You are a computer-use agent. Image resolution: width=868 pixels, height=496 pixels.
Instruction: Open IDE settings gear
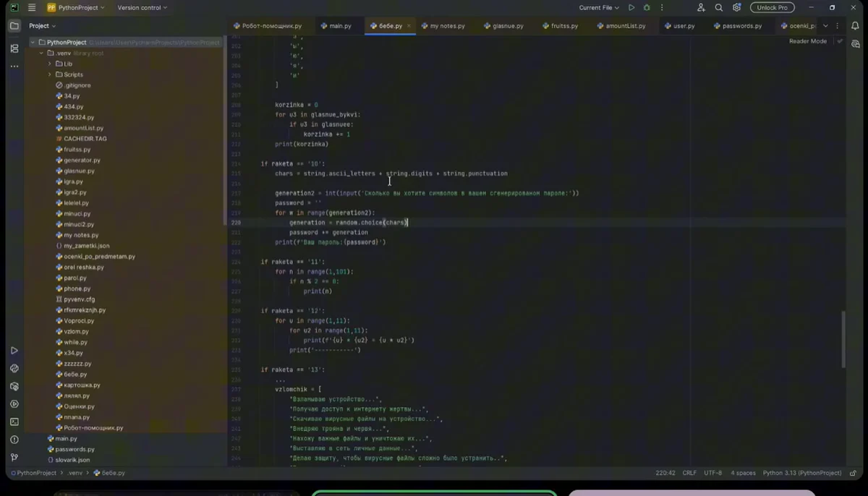[x=736, y=7]
